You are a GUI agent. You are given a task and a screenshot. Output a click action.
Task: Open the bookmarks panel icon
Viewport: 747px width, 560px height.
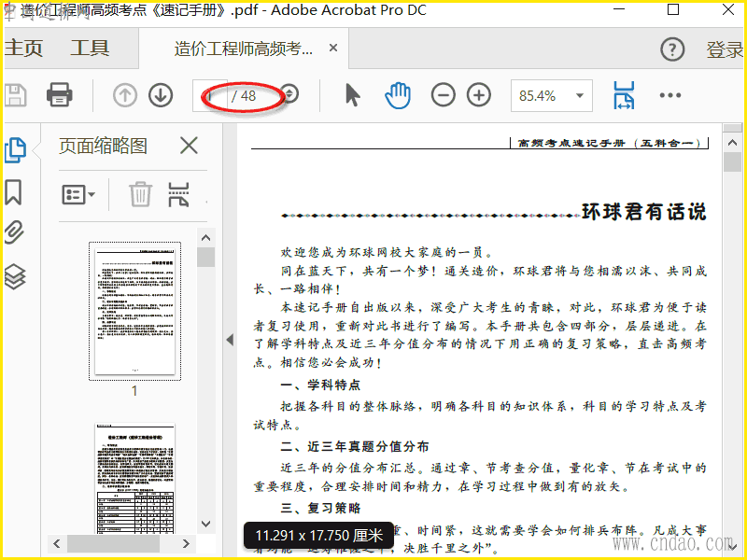pos(13,192)
